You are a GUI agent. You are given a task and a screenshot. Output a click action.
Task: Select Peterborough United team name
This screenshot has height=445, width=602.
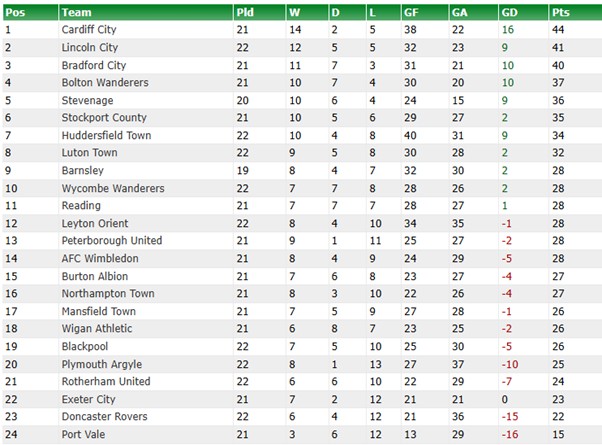coord(110,241)
